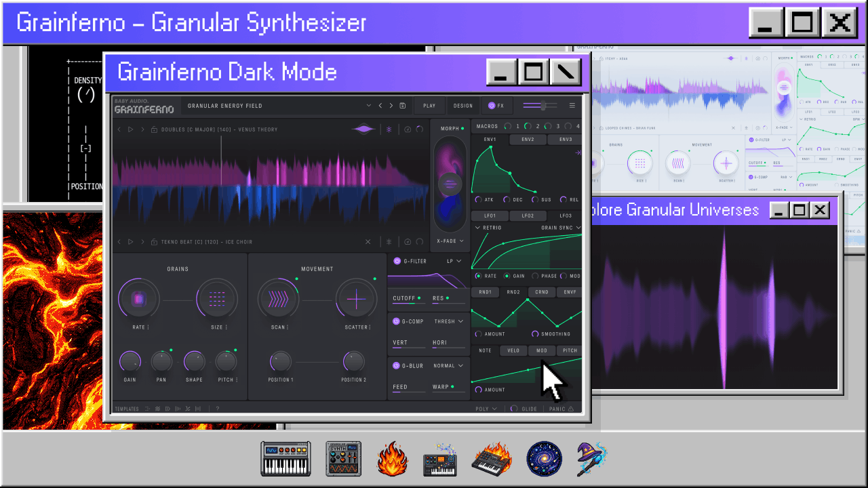Play the Doubles C Major sample preview
This screenshot has height=488, width=868.
[131, 129]
